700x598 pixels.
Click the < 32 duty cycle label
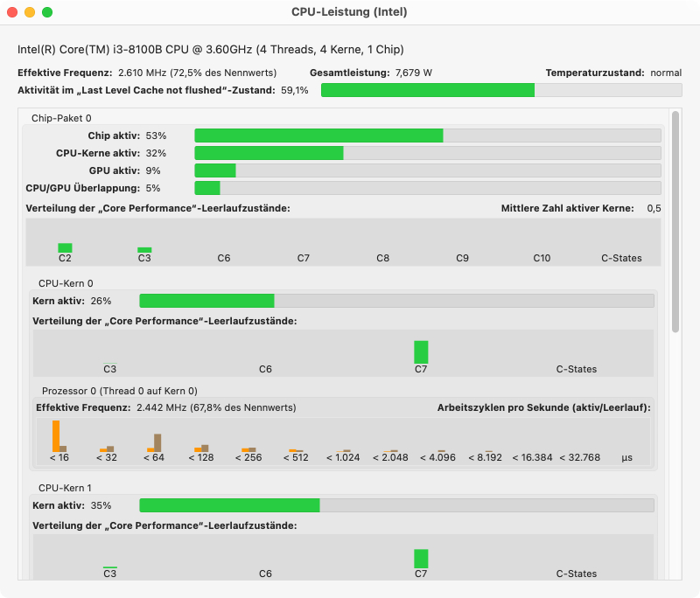[107, 457]
